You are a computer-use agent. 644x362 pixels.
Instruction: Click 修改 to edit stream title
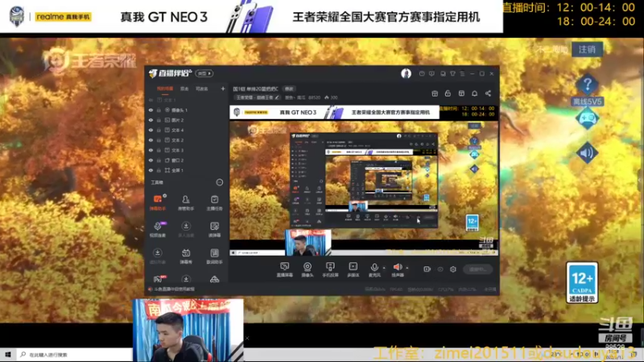289,88
